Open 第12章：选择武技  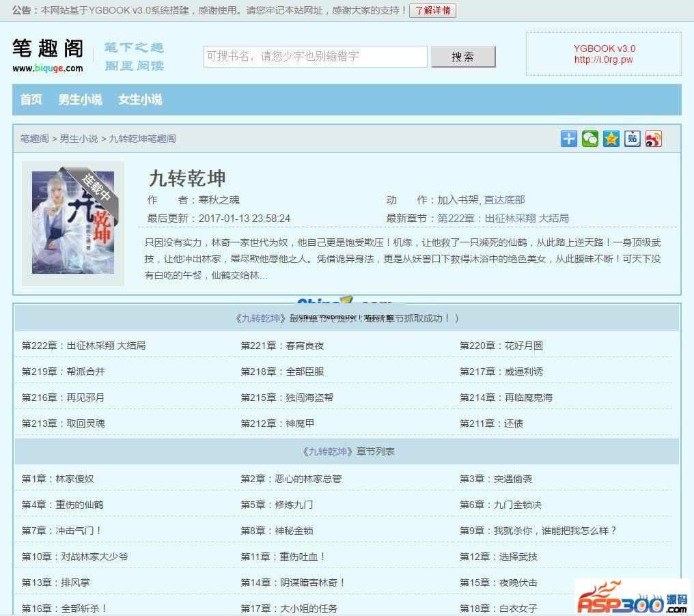(499, 557)
